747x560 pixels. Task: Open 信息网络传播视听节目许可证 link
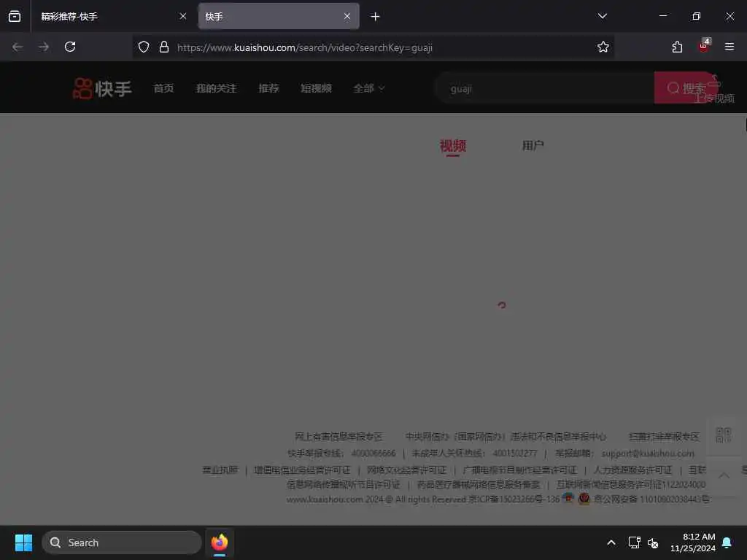344,485
